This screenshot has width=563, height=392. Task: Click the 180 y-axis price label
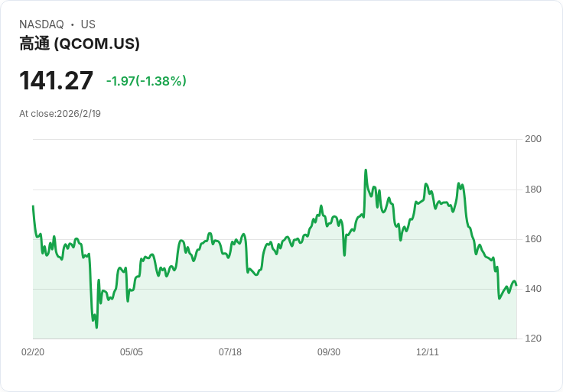(533, 190)
